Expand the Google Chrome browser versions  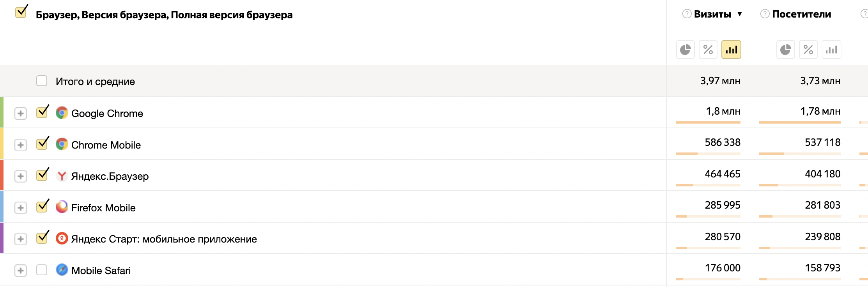tap(21, 113)
